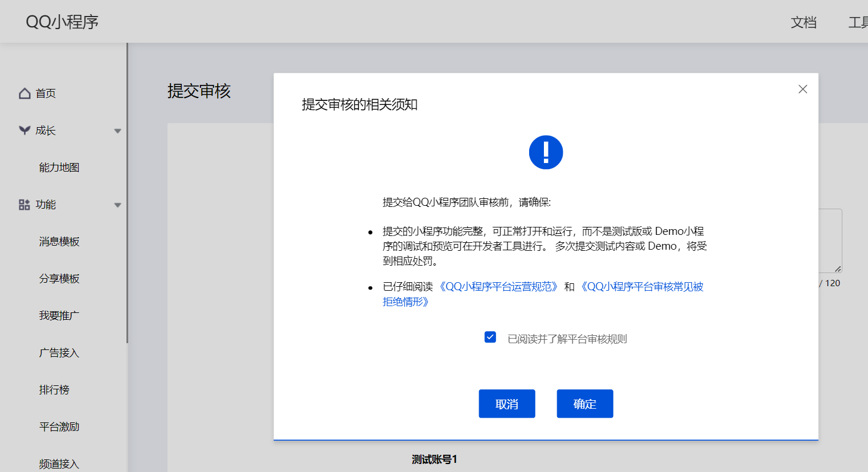
Task: Open 首页 in the sidebar
Action: pos(46,93)
